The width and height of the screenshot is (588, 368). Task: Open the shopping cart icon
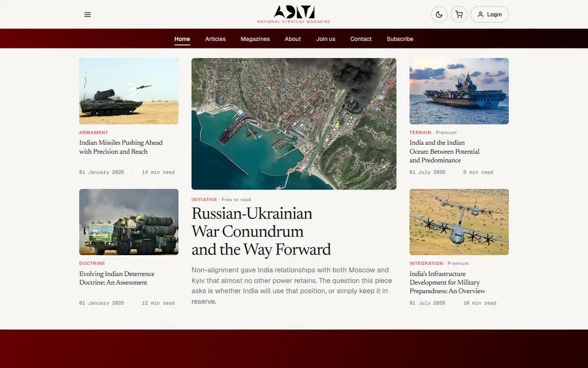pos(459,15)
